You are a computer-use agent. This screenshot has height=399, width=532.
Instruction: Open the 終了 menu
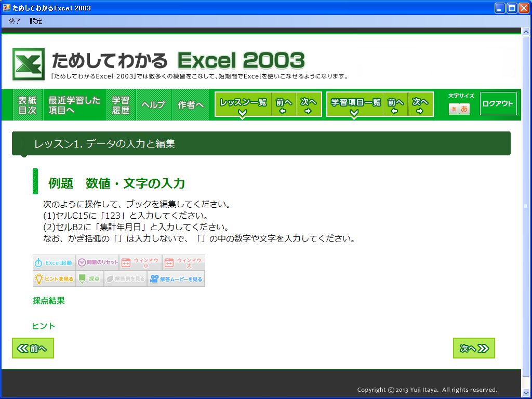pos(15,21)
